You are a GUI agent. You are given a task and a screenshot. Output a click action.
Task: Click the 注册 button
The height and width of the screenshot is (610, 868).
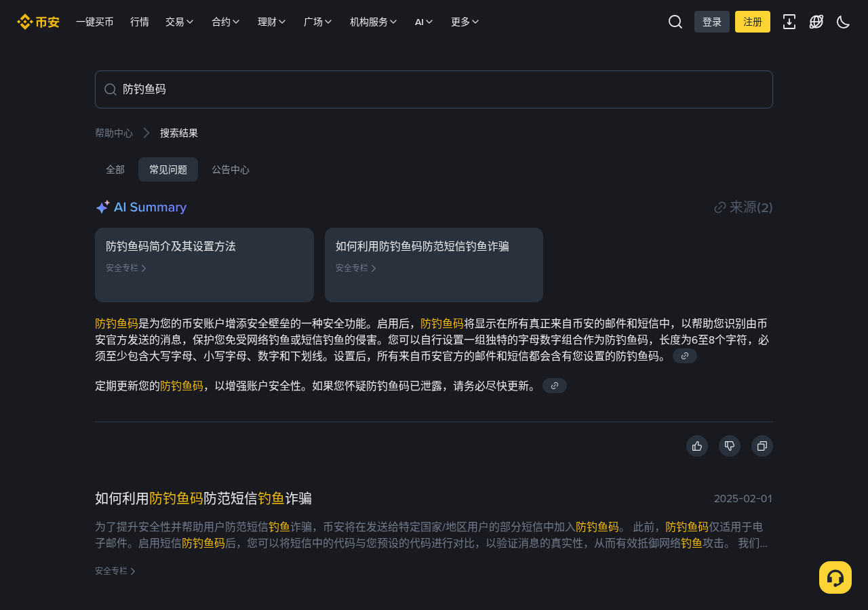click(x=753, y=22)
